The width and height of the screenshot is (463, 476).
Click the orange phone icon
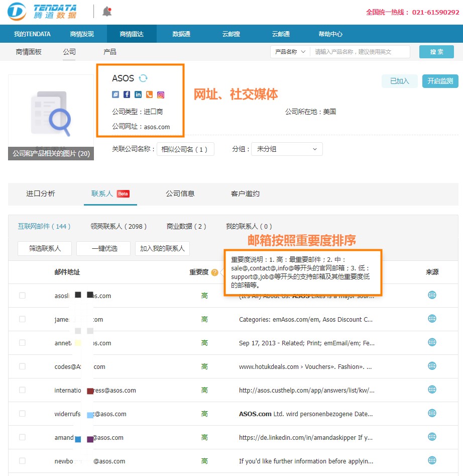click(149, 94)
